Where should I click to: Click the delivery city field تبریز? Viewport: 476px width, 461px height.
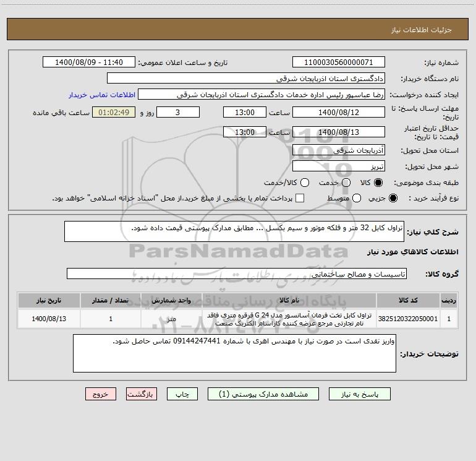click(339, 166)
